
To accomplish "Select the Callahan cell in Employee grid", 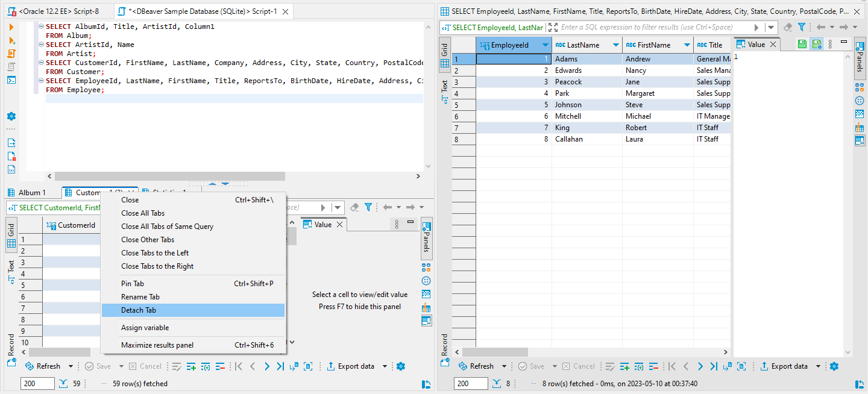I will 587,139.
